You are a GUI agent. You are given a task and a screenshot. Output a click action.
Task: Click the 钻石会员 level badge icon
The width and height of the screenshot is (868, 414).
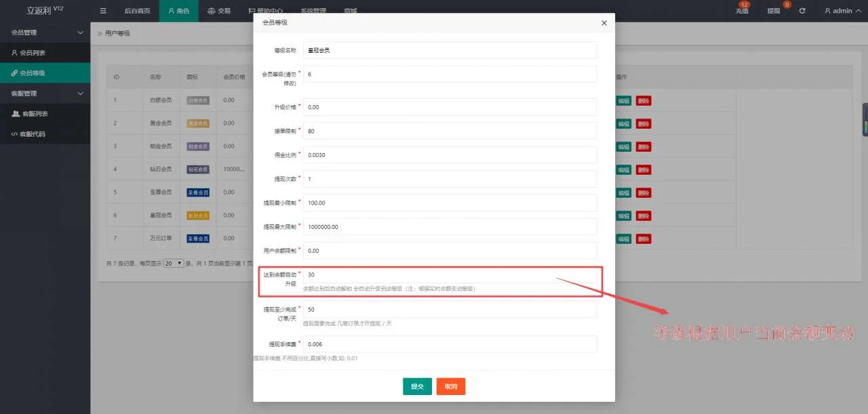click(x=198, y=169)
